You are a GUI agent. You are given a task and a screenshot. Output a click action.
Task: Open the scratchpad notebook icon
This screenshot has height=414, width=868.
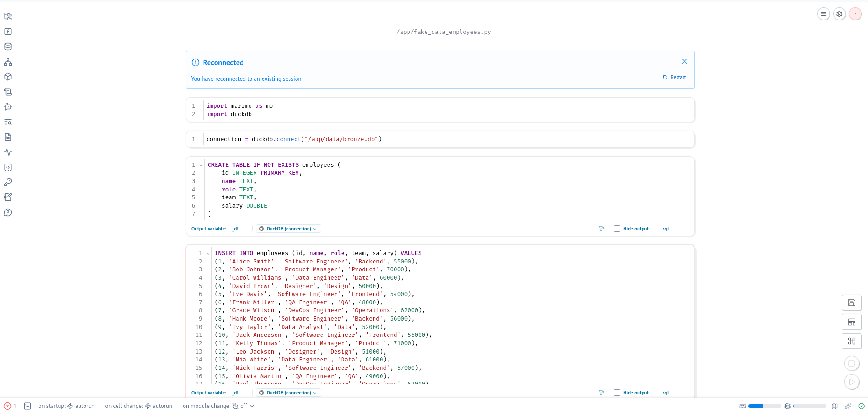[8, 197]
